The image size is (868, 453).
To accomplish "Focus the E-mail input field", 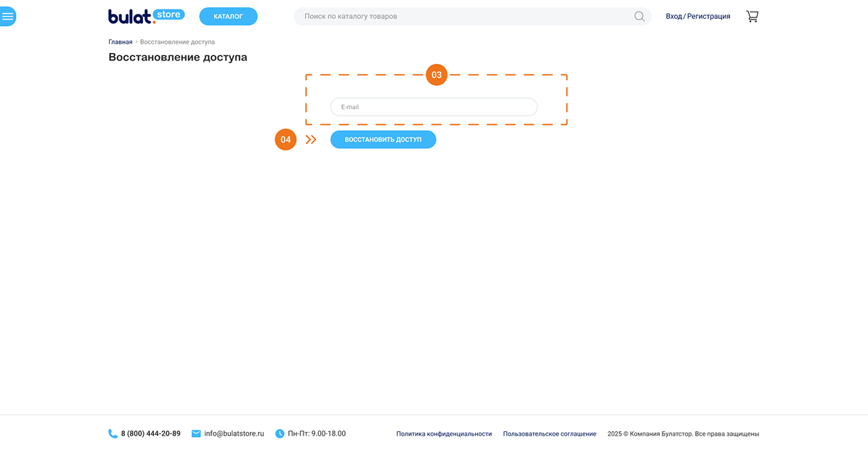I will [434, 107].
